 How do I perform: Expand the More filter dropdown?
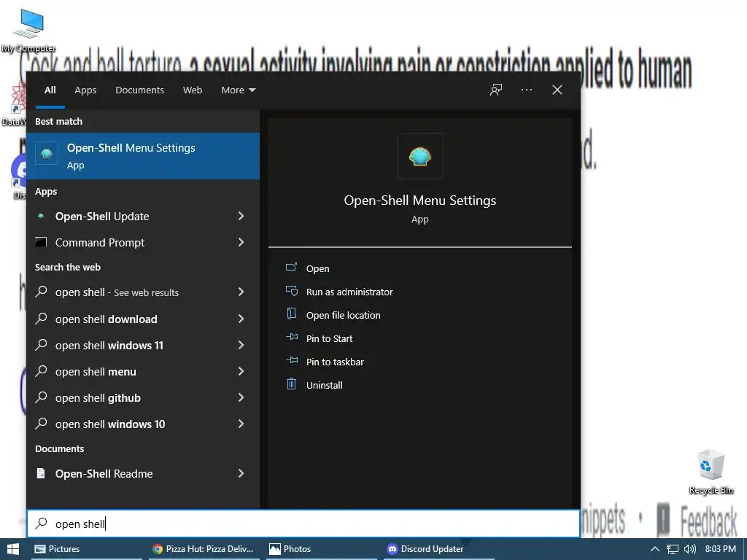(239, 90)
